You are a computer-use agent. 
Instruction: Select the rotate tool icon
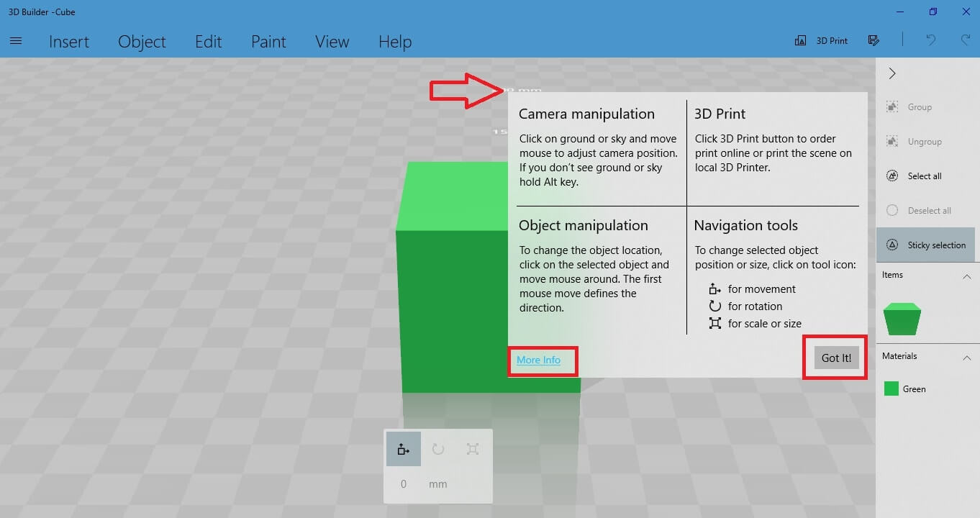pos(437,449)
